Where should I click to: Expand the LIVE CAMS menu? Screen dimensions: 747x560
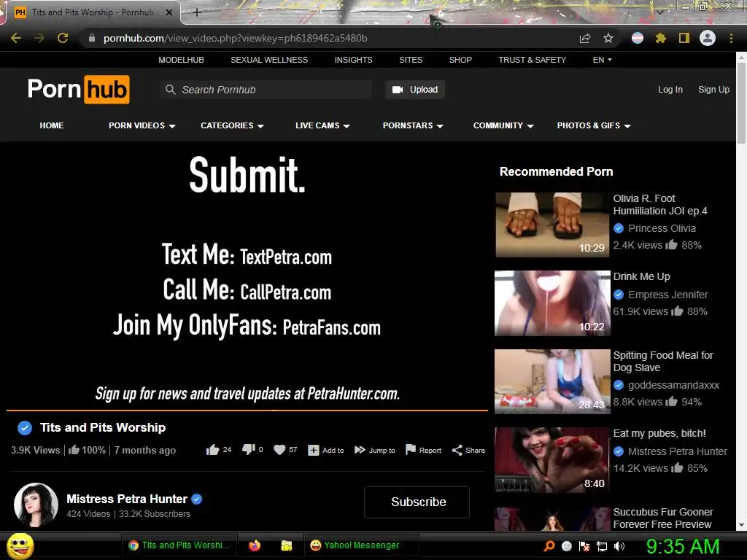click(322, 125)
